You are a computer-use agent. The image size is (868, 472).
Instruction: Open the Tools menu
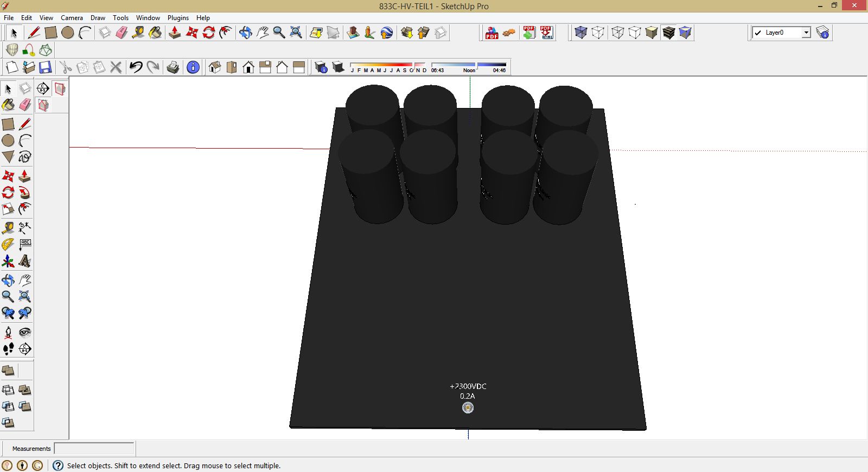(x=120, y=18)
